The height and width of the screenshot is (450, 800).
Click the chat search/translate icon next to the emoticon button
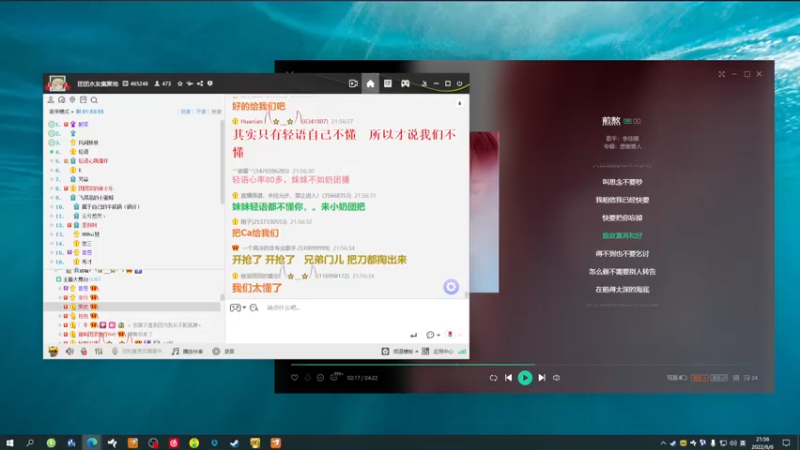pyautogui.click(x=254, y=308)
